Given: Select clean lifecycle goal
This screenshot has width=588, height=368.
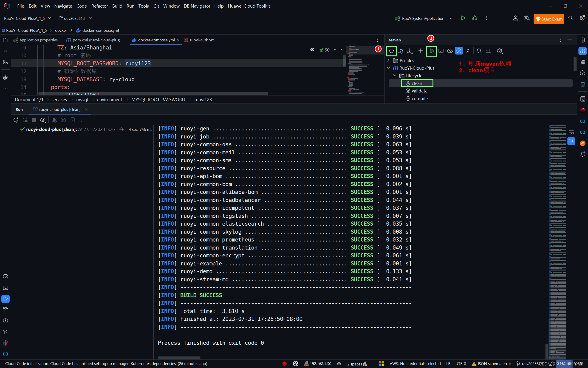Looking at the screenshot, I should (417, 83).
